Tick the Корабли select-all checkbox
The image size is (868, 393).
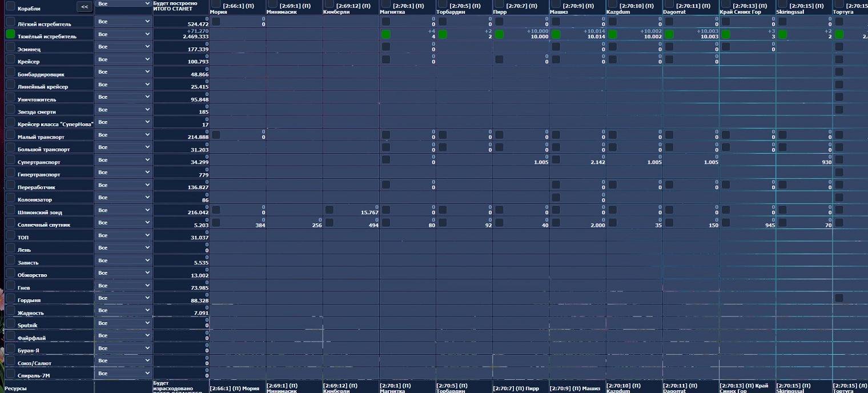pyautogui.click(x=10, y=6)
